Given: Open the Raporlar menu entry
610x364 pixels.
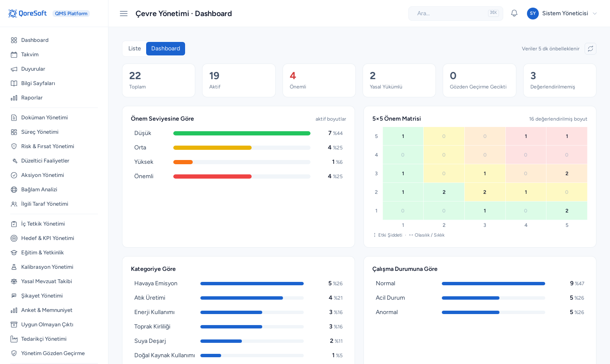Looking at the screenshot, I should (54, 98).
